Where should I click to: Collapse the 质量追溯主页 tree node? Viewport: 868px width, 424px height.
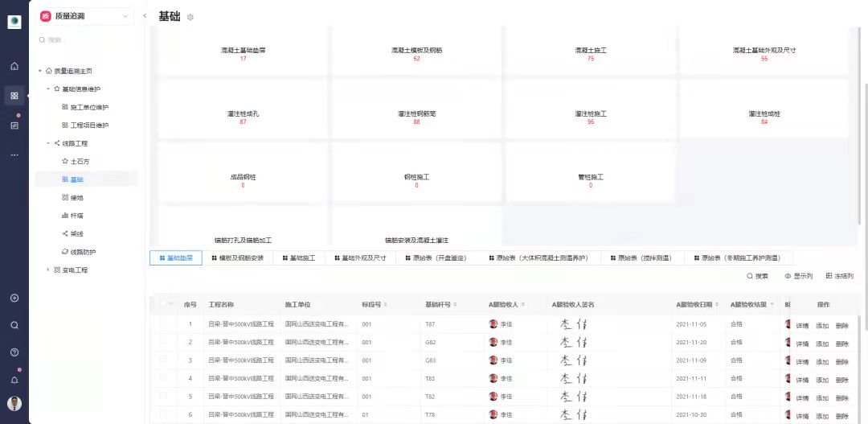(40, 71)
